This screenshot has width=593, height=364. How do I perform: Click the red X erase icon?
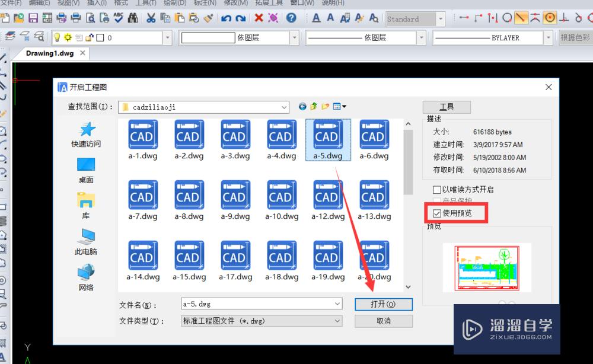tap(259, 18)
